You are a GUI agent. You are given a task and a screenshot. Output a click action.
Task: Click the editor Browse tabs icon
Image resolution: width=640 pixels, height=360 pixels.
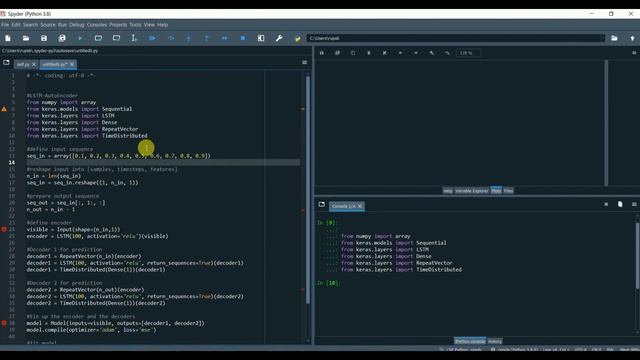pyautogui.click(x=6, y=62)
